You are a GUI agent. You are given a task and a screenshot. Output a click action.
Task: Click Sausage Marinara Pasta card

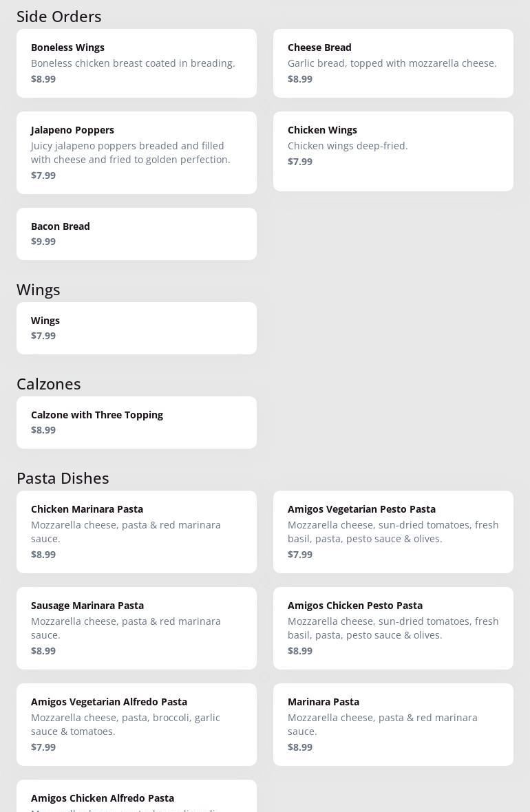136,628
